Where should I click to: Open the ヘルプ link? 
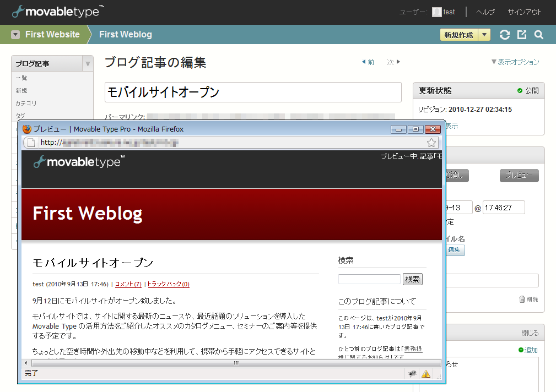click(485, 12)
